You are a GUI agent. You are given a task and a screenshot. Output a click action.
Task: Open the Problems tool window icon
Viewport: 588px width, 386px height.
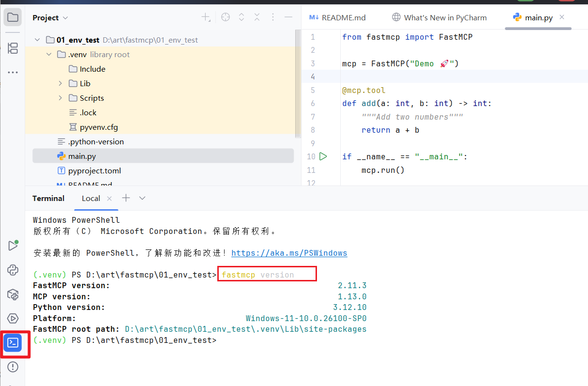click(x=13, y=367)
